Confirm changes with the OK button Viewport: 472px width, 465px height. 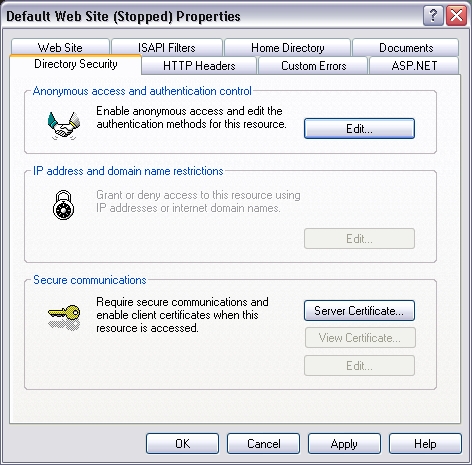(182, 444)
